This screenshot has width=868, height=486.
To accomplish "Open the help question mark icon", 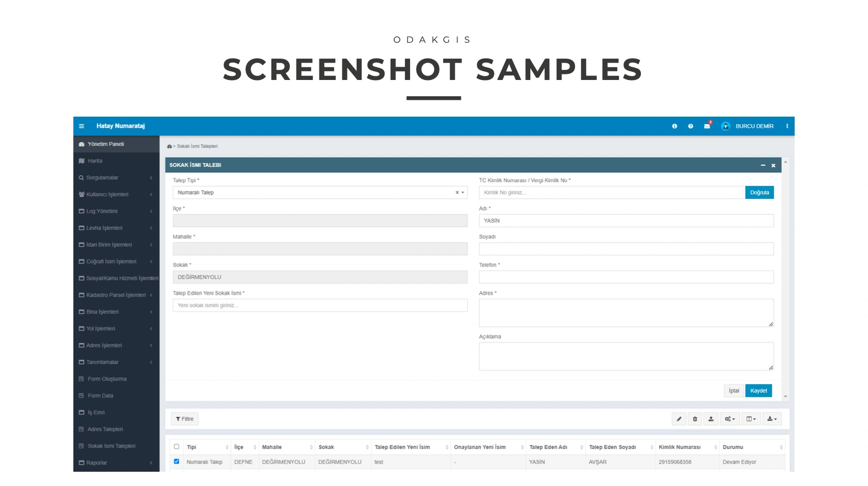I will coord(691,126).
